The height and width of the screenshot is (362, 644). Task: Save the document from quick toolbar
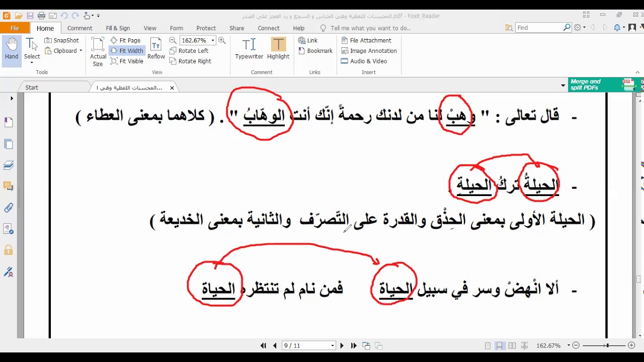click(30, 16)
